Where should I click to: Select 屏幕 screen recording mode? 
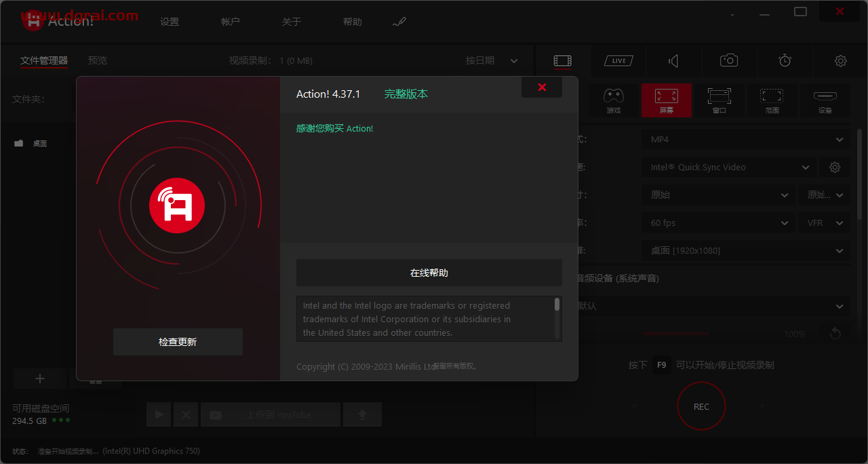(667, 100)
